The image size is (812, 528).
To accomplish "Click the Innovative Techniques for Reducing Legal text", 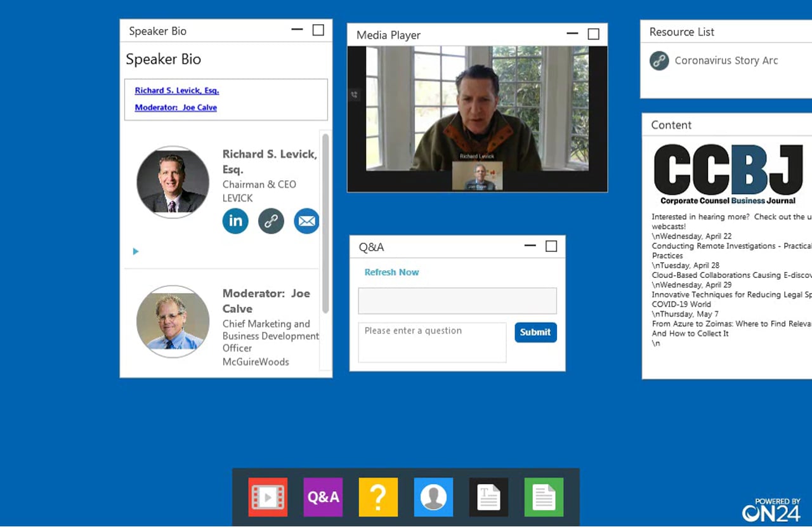I will tap(731, 300).
